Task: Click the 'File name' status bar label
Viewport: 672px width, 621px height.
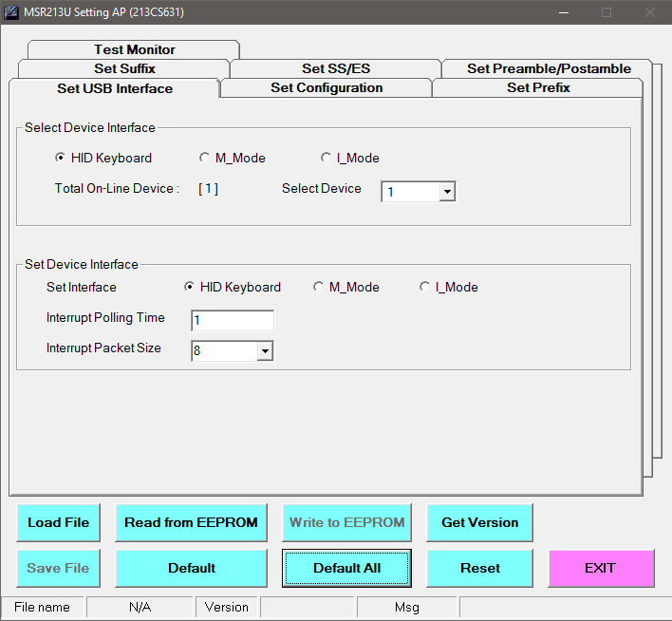Action: coord(42,607)
